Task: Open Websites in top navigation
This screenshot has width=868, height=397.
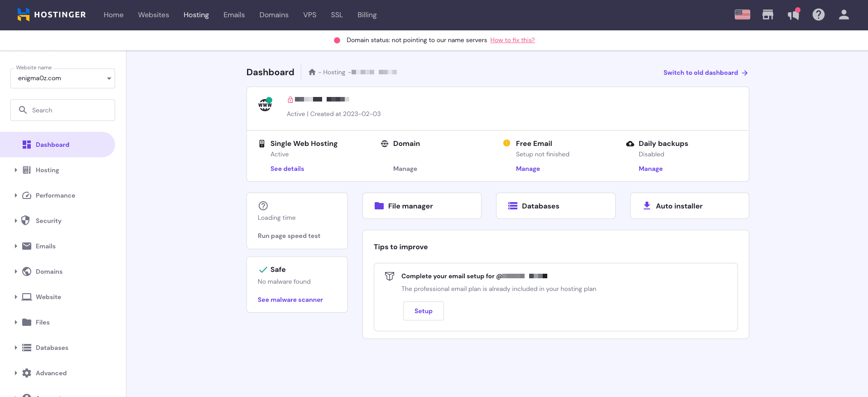Action: point(154,15)
